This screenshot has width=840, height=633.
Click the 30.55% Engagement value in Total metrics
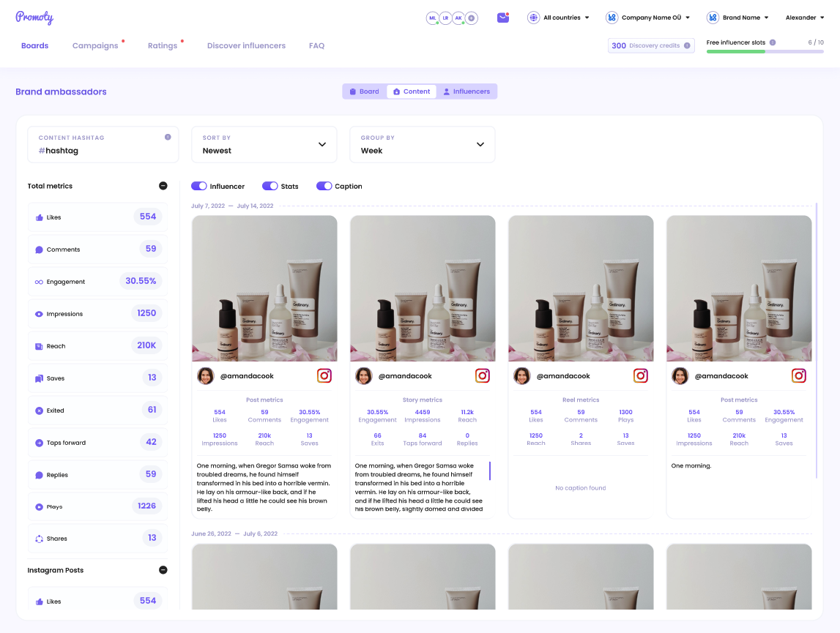tap(141, 281)
